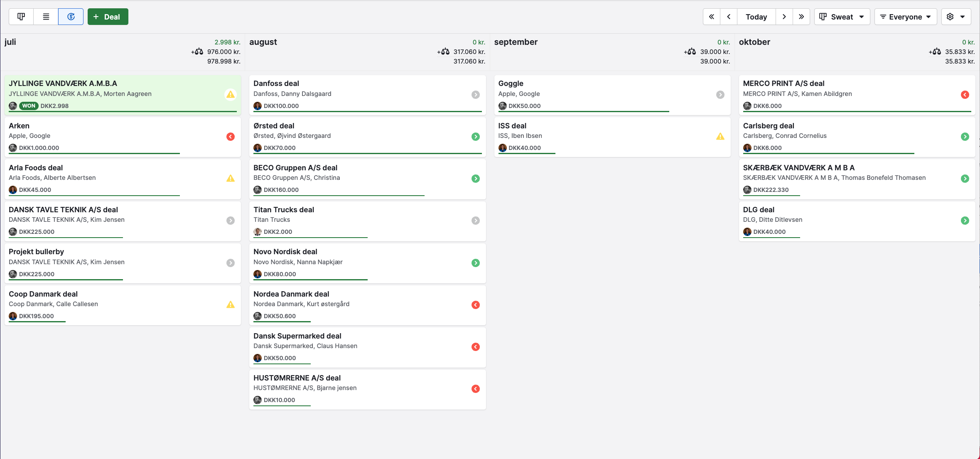Click the green arrow on Ørsted deal
The image size is (980, 459).
[476, 137]
